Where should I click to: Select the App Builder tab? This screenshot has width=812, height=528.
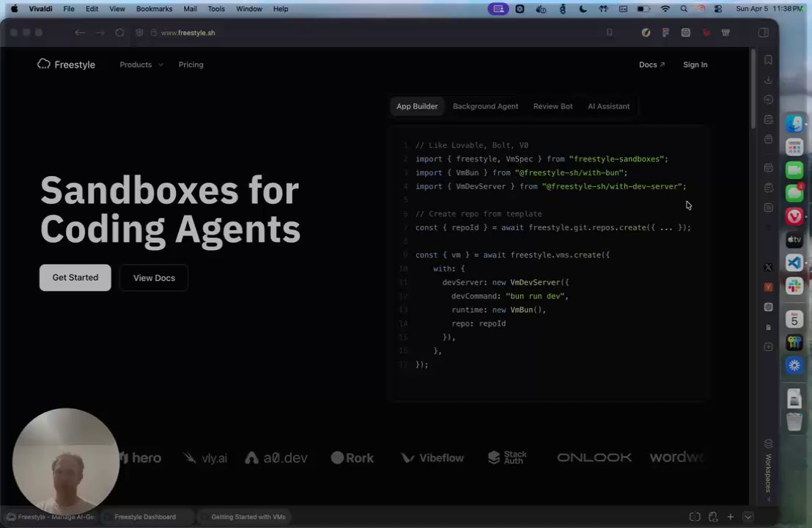(x=417, y=106)
